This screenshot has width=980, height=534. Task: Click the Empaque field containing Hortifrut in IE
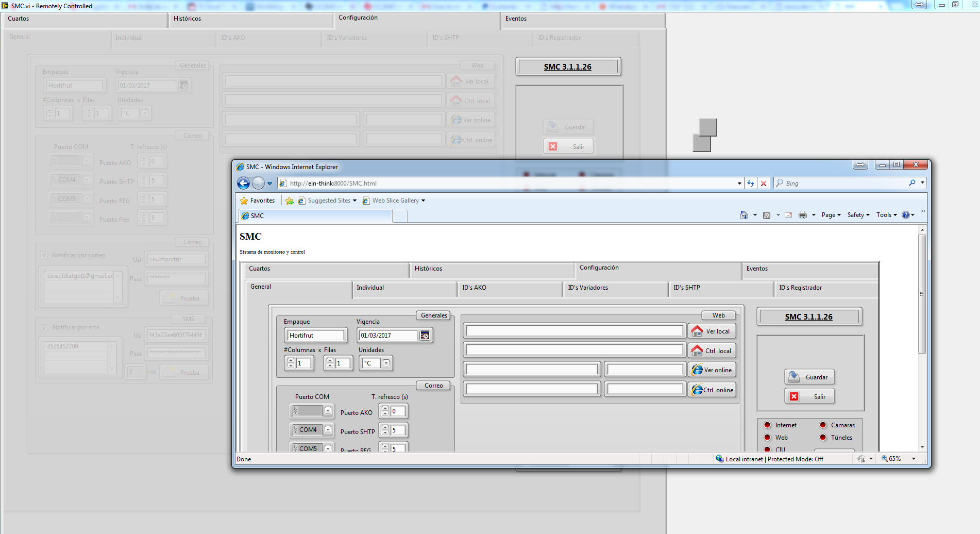(x=315, y=336)
